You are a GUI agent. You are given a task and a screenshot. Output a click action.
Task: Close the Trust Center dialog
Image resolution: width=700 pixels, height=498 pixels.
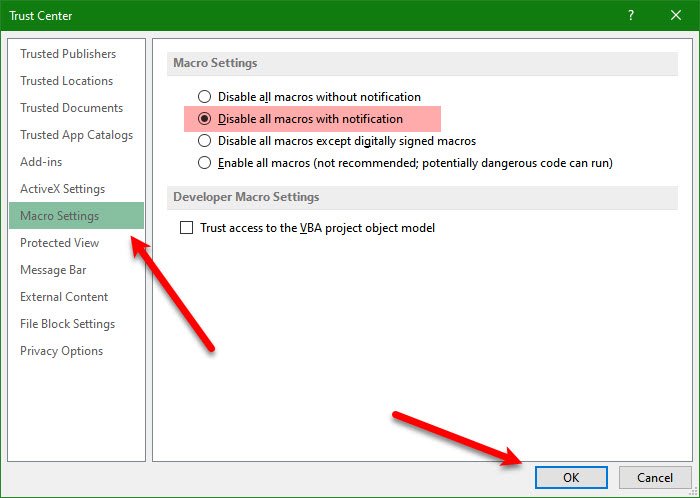pyautogui.click(x=676, y=16)
